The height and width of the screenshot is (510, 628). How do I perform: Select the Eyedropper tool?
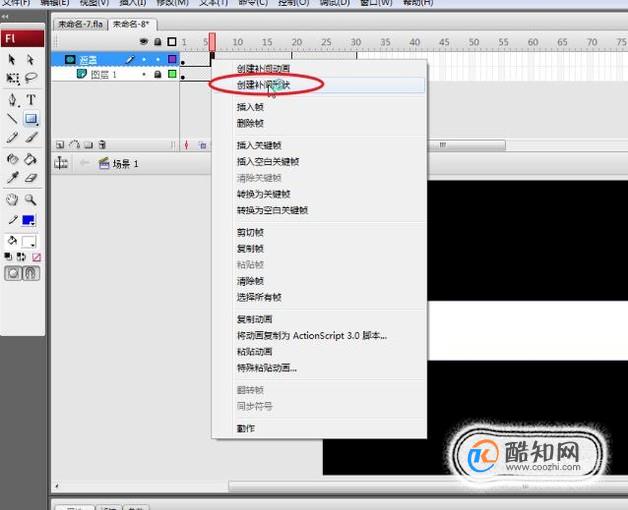tap(12, 177)
